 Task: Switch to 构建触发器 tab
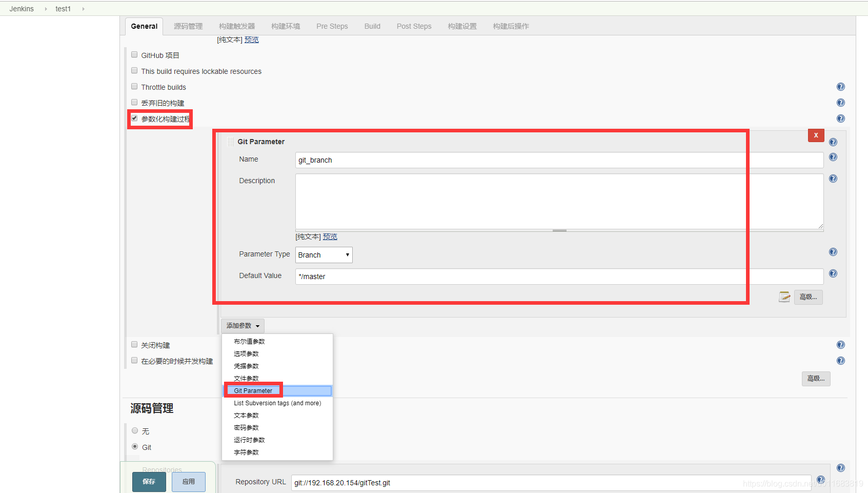click(x=237, y=26)
